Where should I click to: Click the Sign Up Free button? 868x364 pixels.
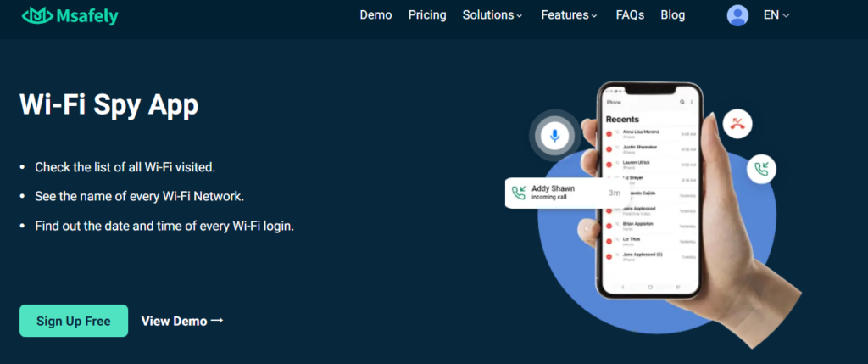[x=74, y=321]
